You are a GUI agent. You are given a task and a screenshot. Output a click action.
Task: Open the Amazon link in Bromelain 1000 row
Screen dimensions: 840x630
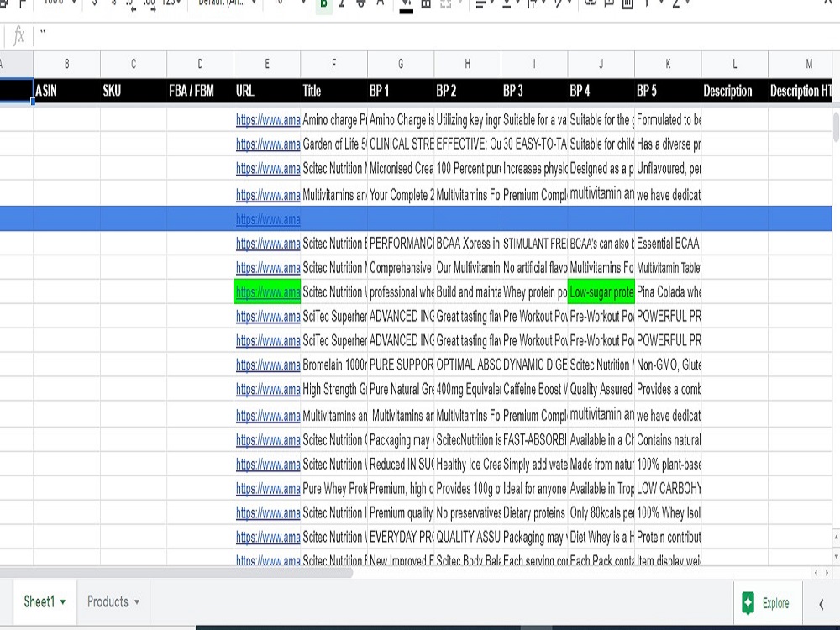[268, 365]
